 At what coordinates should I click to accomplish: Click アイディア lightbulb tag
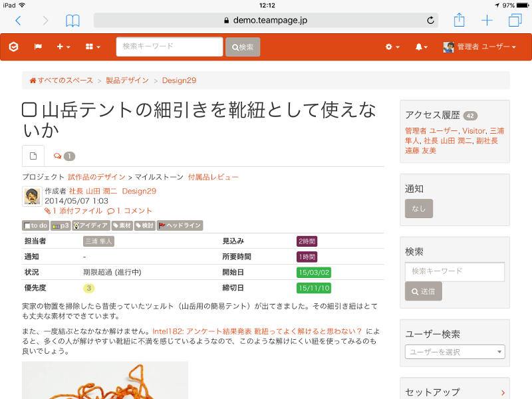[91, 225]
